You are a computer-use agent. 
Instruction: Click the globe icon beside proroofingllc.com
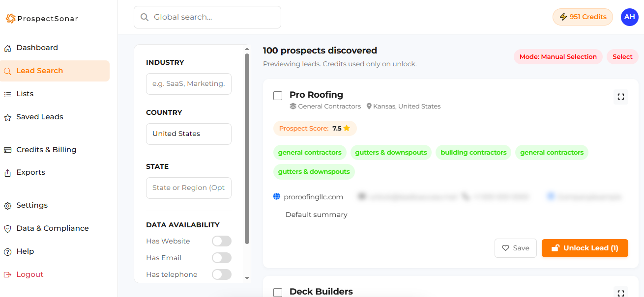tap(277, 197)
